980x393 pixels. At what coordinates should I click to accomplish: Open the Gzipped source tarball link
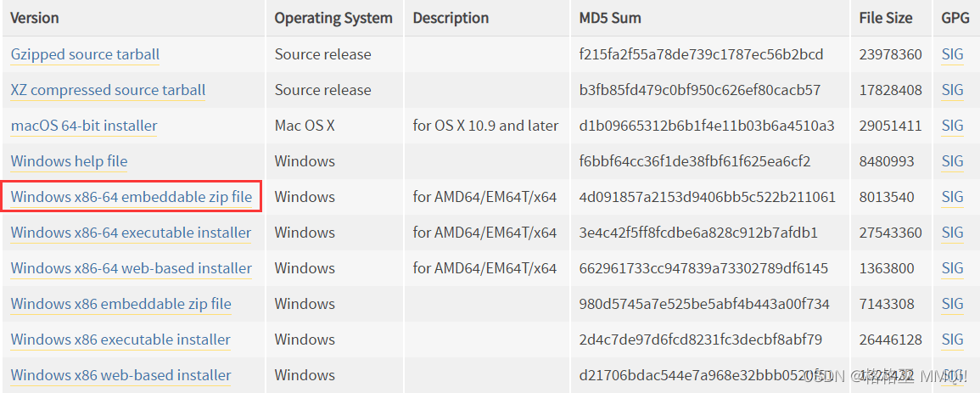click(85, 54)
